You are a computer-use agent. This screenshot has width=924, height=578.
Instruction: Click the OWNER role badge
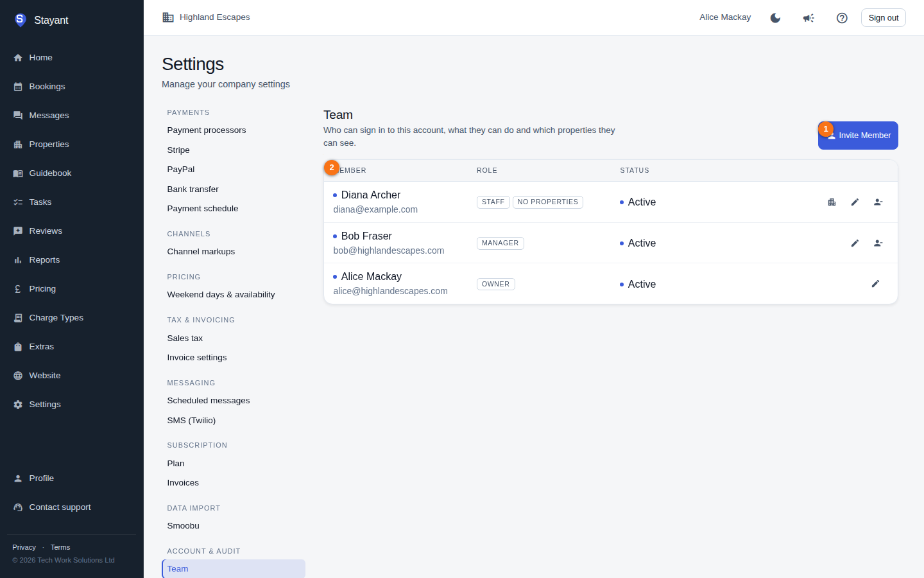click(496, 284)
